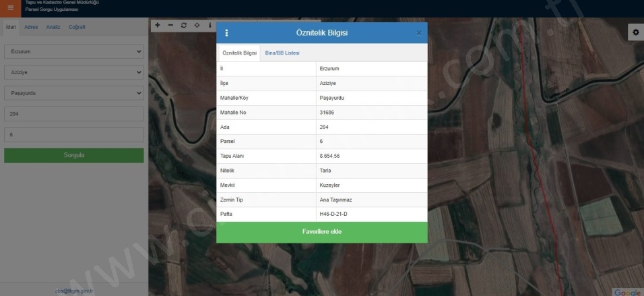Zoom in with the plus icon
Viewport: 644px width, 296px height.
pyautogui.click(x=157, y=25)
